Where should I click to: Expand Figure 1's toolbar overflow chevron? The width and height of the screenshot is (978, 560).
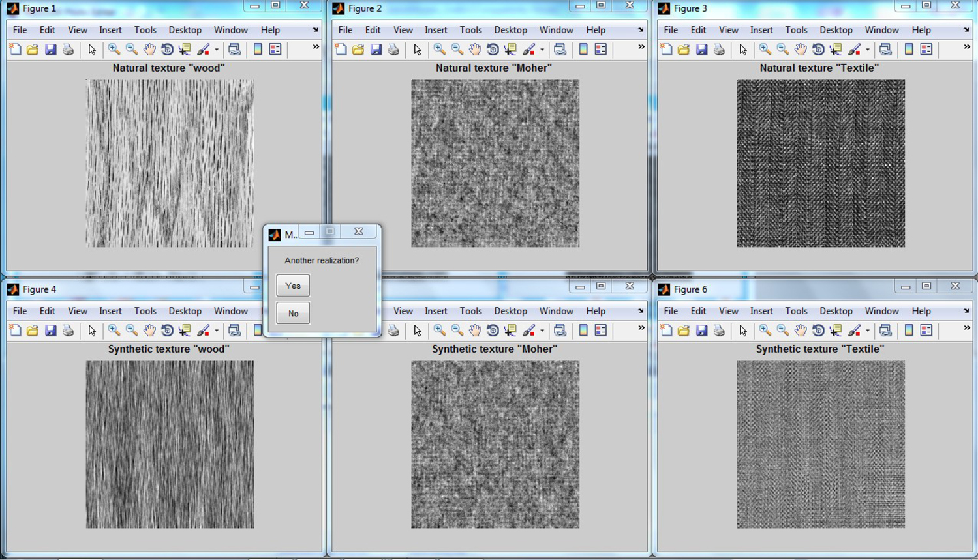pos(316,47)
